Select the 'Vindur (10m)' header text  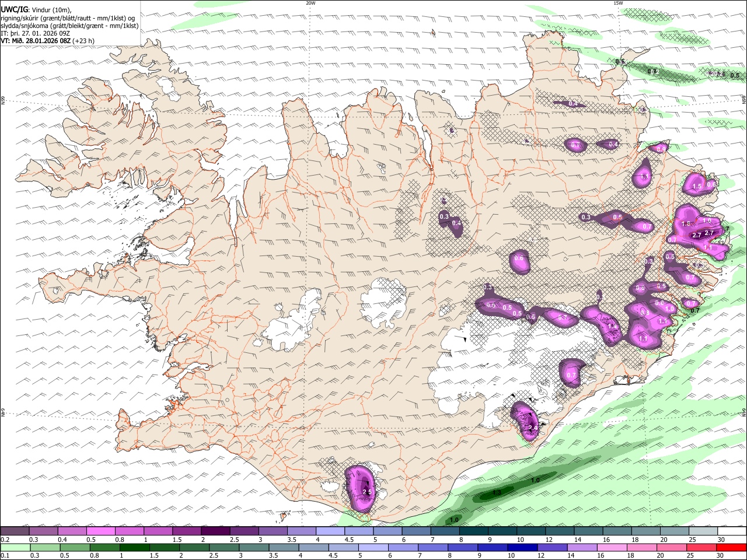[52, 9]
